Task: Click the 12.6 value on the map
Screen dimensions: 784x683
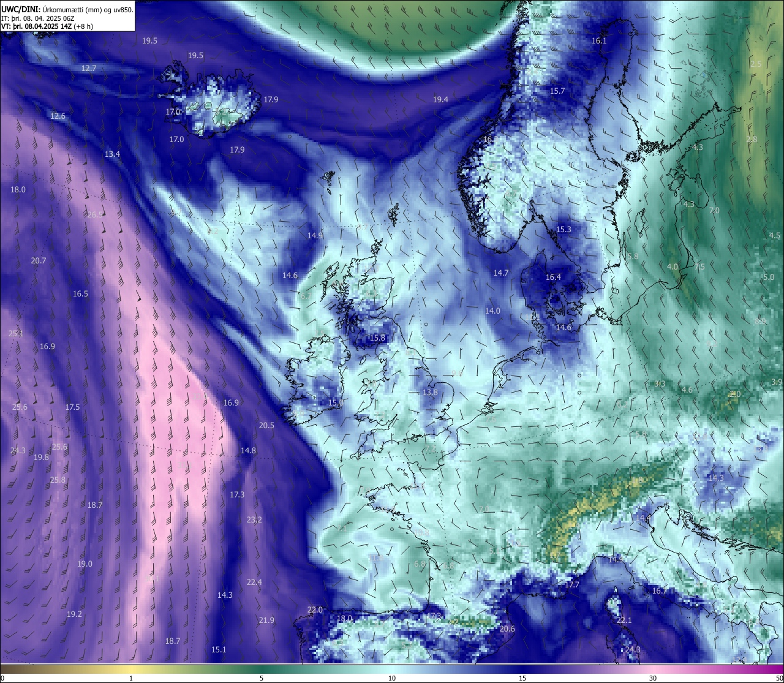Action: [58, 116]
